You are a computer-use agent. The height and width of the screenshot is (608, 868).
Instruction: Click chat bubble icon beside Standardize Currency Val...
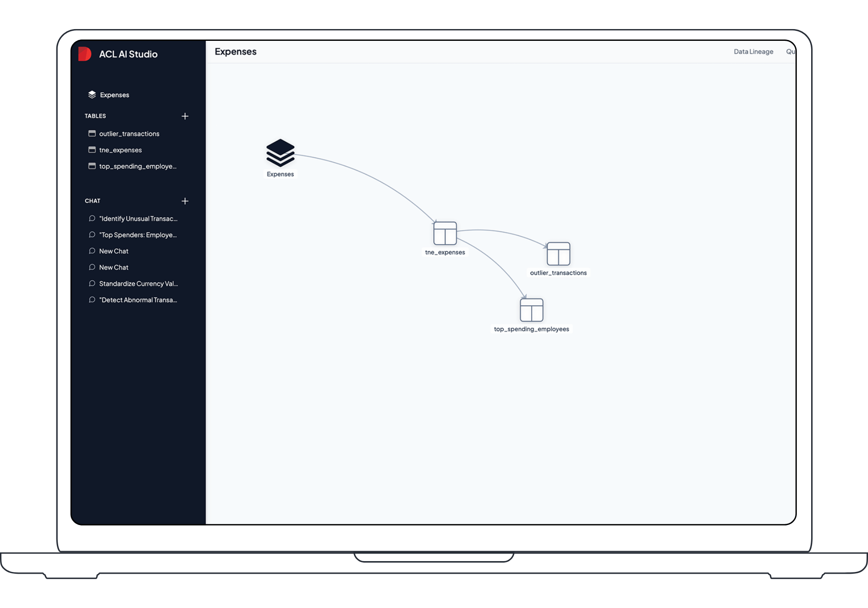point(92,284)
